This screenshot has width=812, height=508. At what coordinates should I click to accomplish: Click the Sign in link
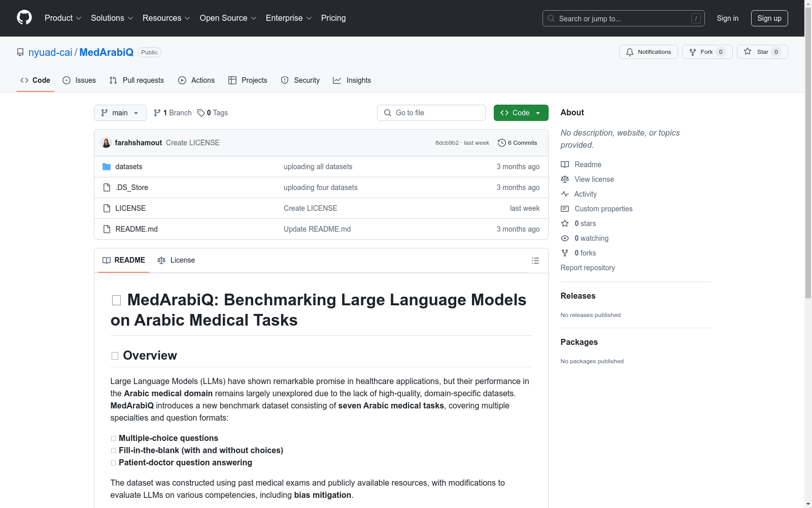tap(727, 18)
